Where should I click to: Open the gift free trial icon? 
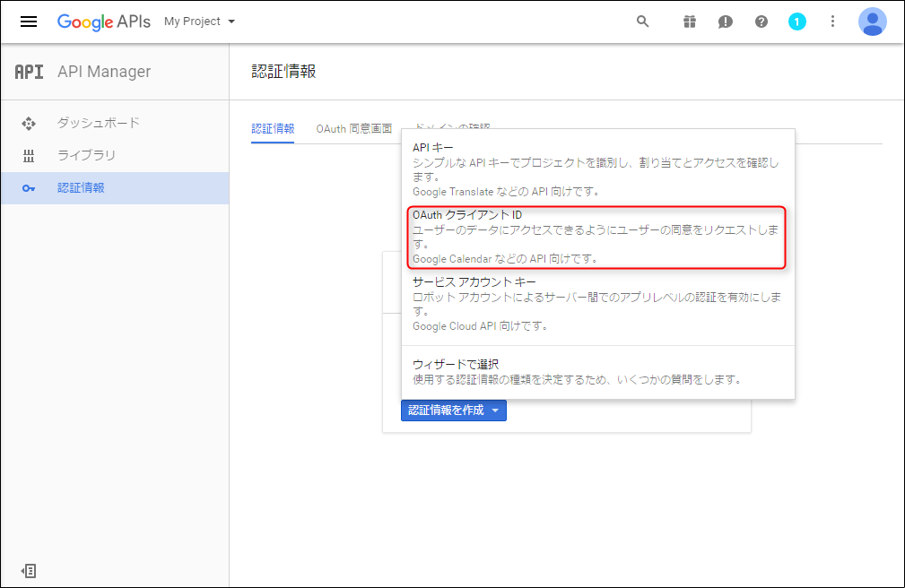(690, 22)
